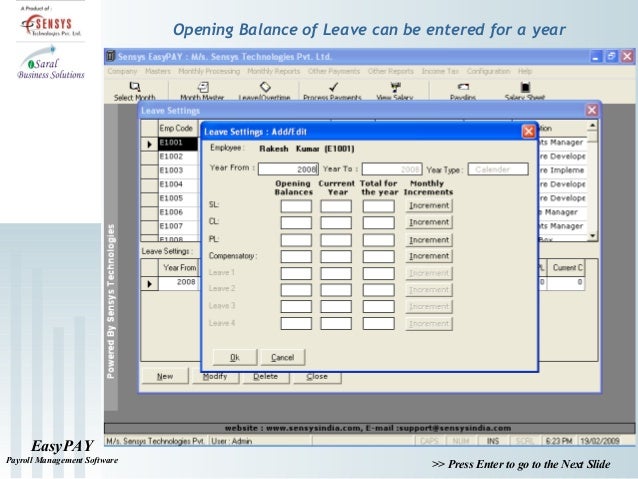Click the Leave 1 Opening Balances field
The width and height of the screenshot is (638, 479).
(x=296, y=273)
